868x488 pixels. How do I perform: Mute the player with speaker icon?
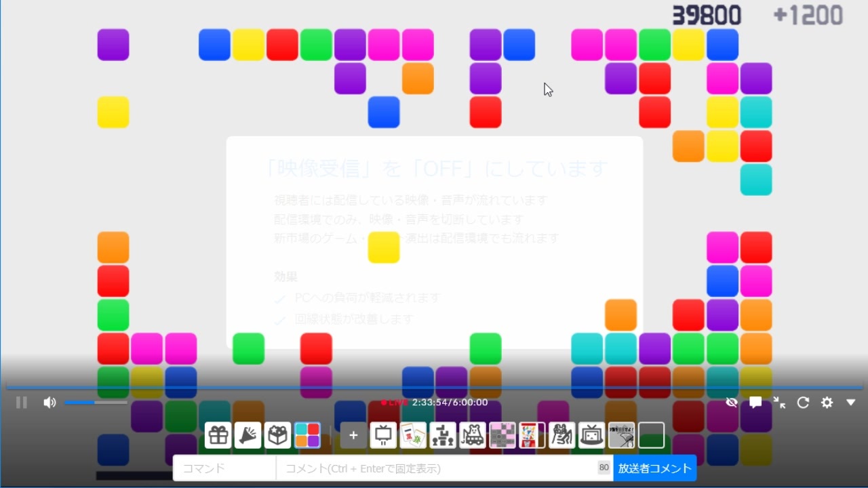50,403
